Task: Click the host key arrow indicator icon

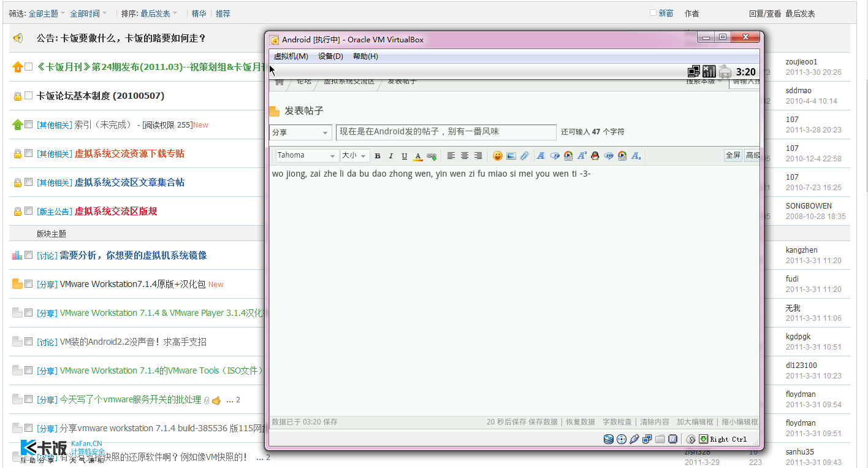Action: [x=704, y=439]
